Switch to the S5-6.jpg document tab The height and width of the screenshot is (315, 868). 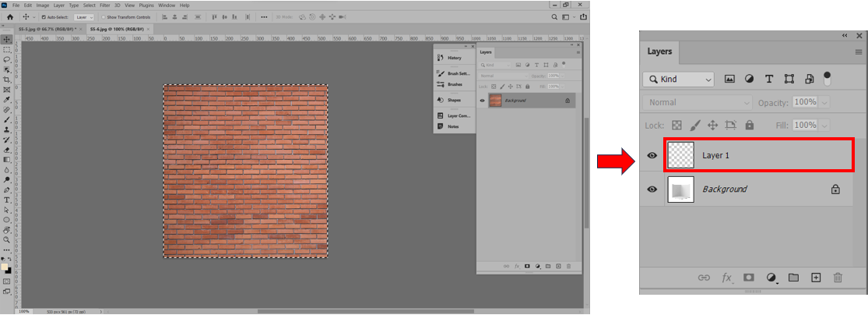point(119,28)
